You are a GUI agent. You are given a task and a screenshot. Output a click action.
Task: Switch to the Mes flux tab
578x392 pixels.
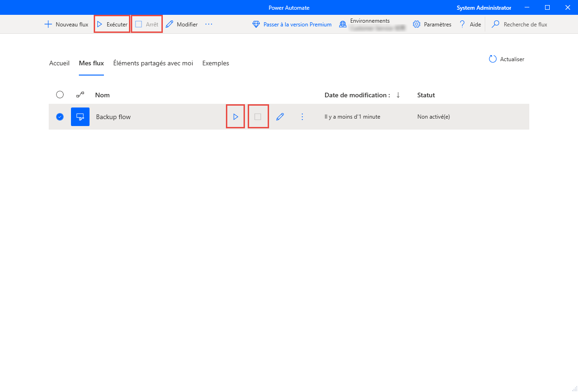(91, 63)
